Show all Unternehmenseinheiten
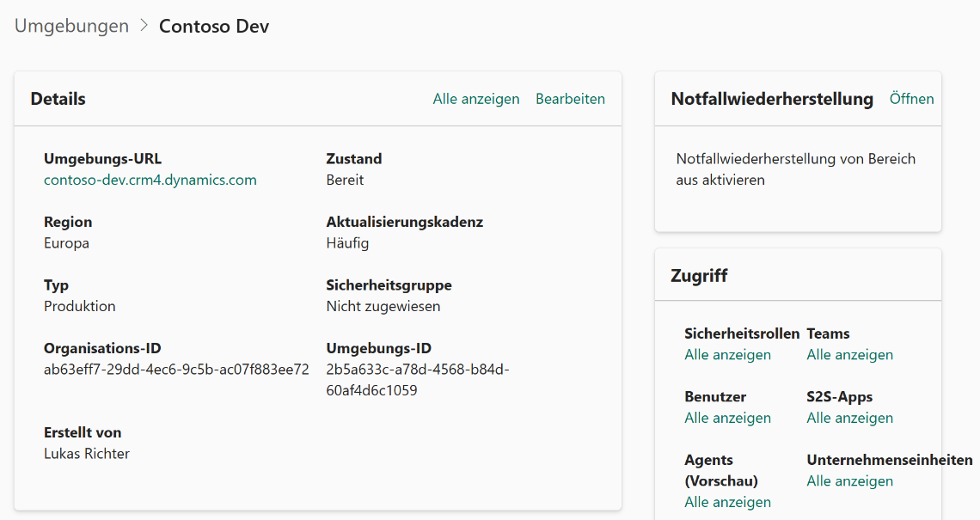The image size is (980, 520). click(x=849, y=481)
